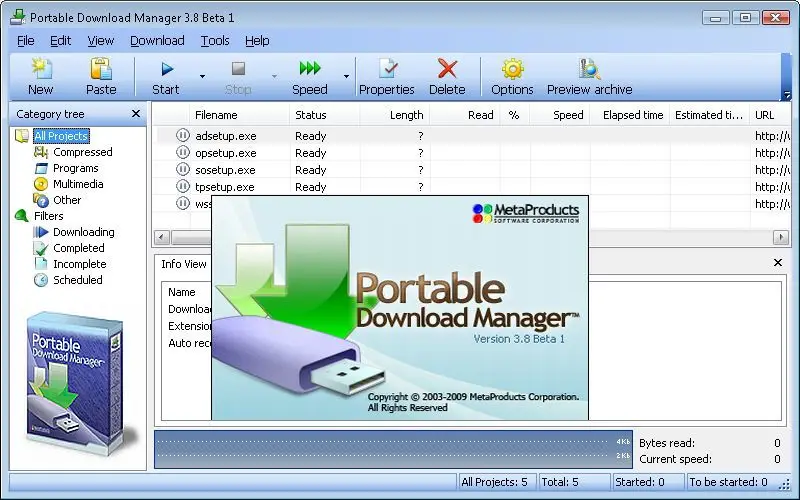The height and width of the screenshot is (500, 800).
Task: Click pause icon next to opsetup.exe
Action: (183, 153)
